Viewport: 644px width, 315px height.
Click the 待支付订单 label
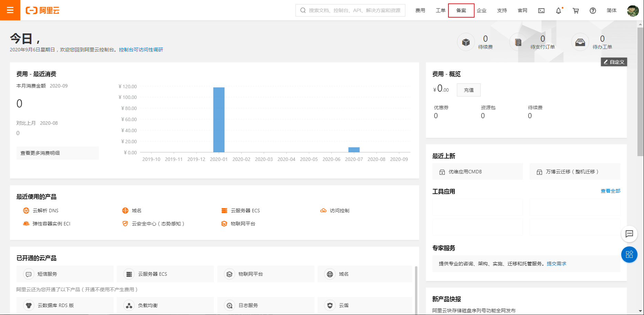[543, 47]
